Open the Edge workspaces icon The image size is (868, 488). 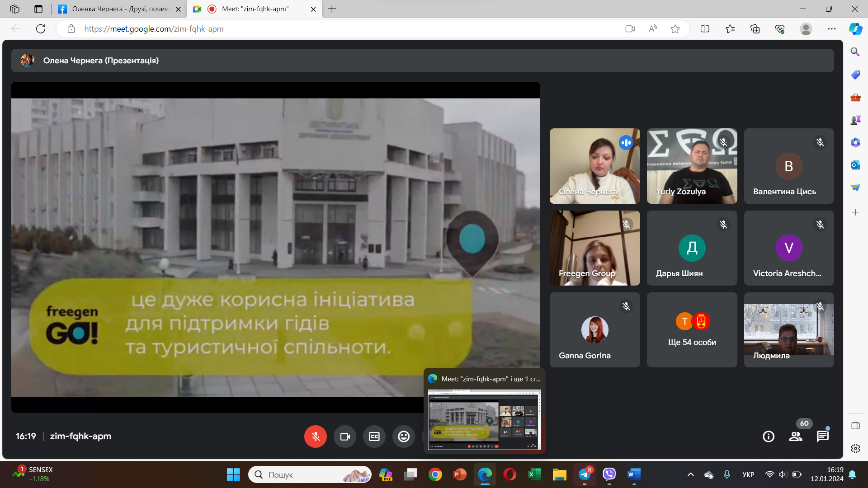click(x=15, y=9)
